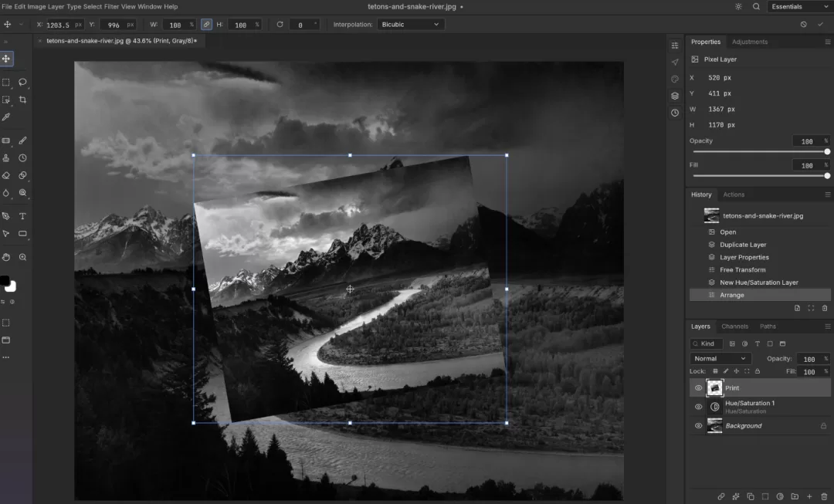
Task: Toggle filter for type layers
Action: (758, 344)
